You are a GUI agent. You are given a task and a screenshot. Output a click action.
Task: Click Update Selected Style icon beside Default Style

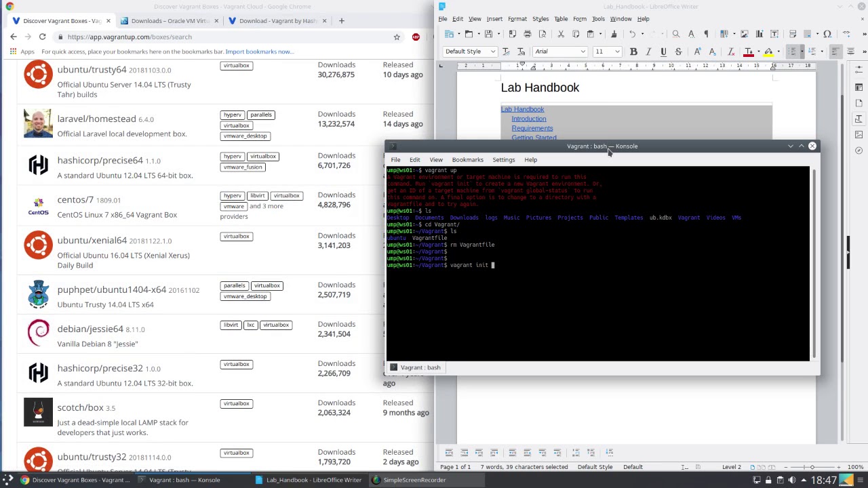pyautogui.click(x=506, y=52)
